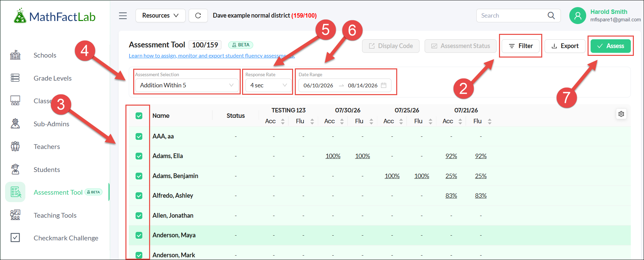Click the Filter button
The image size is (644, 260).
coord(521,46)
